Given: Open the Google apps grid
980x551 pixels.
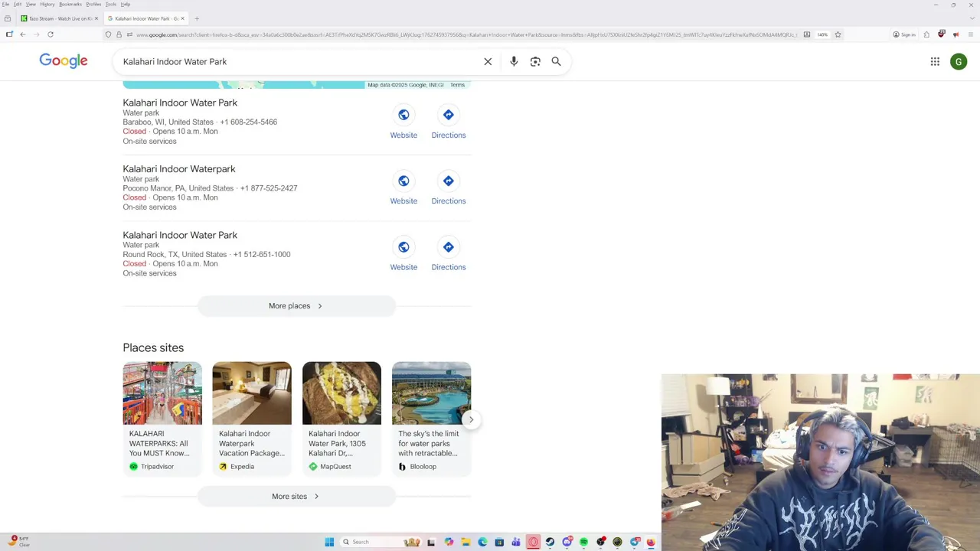Looking at the screenshot, I should pyautogui.click(x=935, y=61).
